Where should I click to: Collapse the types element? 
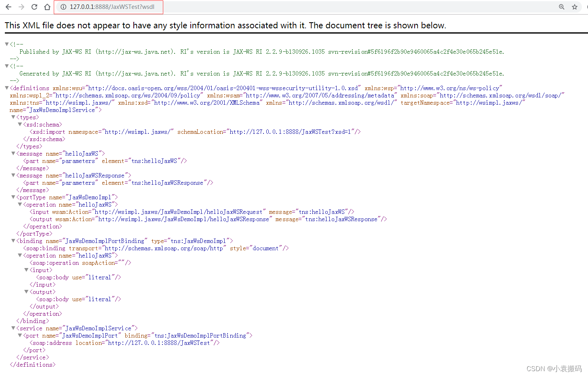click(13, 117)
